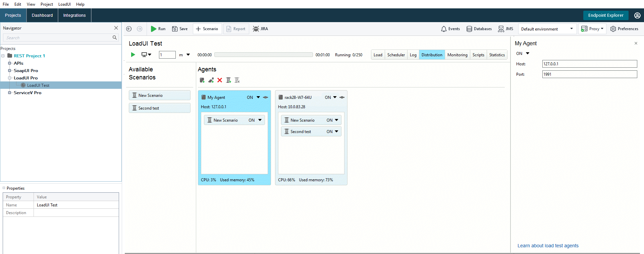
Task: Go back with the left navigation arrow
Action: click(129, 29)
